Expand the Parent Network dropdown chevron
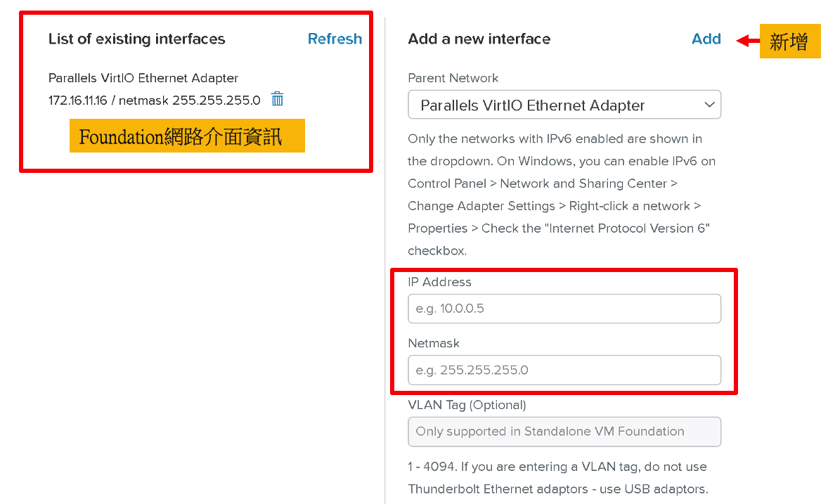 [x=710, y=105]
